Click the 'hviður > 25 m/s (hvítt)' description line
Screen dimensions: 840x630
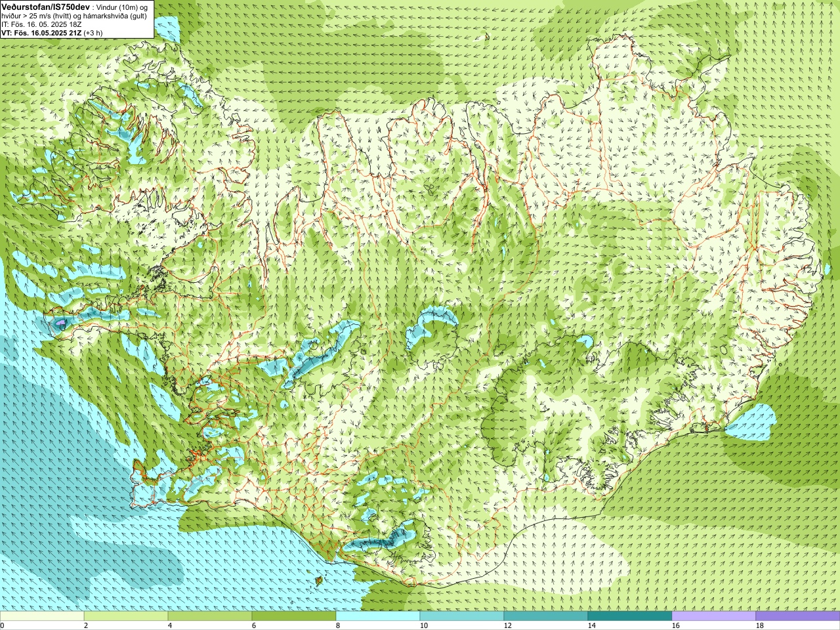(x=74, y=15)
